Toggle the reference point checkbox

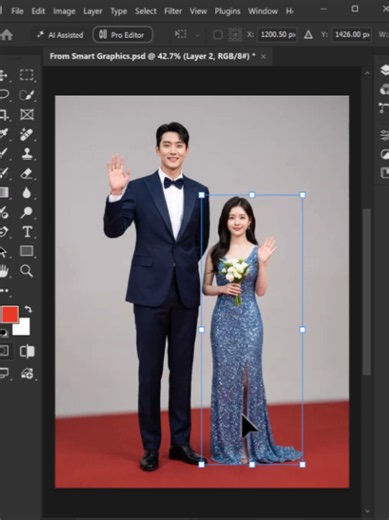coord(217,35)
